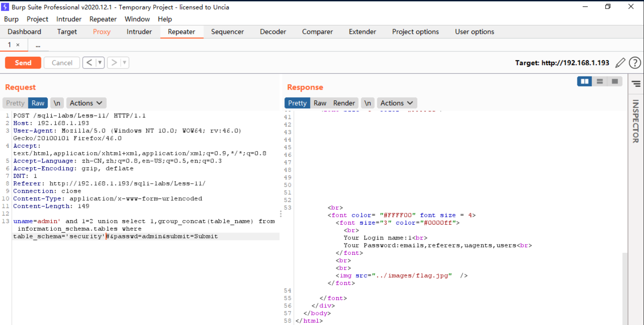Image resolution: width=644 pixels, height=325 pixels.
Task: Switch request view to Pretty
Action: (x=15, y=103)
